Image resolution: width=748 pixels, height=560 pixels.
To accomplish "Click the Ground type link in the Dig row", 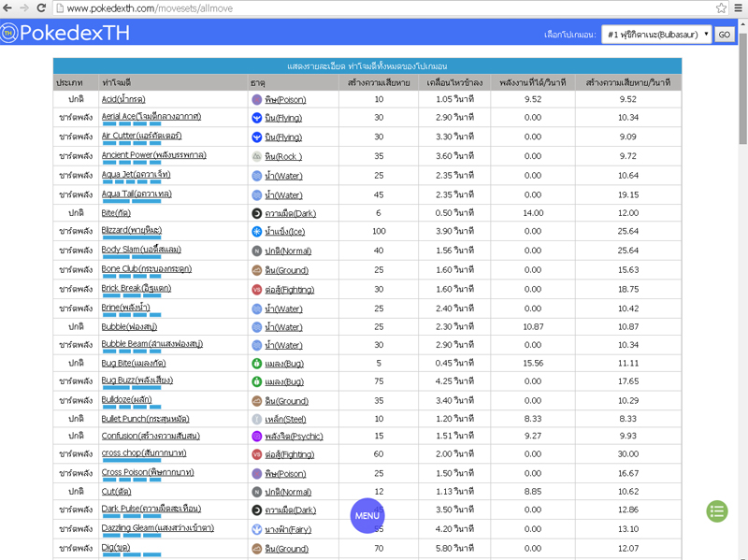I will (x=287, y=549).
